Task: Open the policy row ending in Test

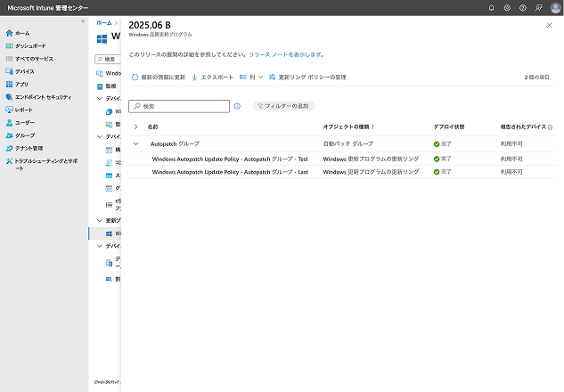Action: (x=230, y=159)
